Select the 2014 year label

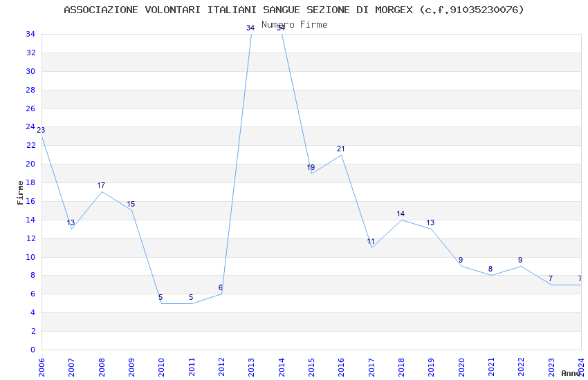(282, 367)
